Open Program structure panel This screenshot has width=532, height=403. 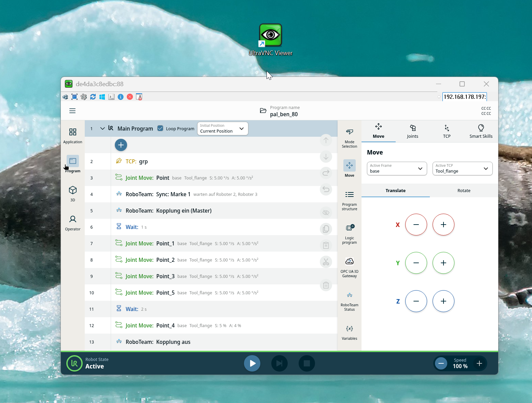(350, 201)
